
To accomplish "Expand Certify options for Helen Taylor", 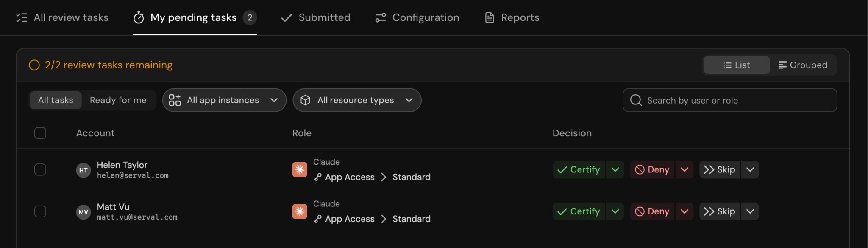I will tap(615, 169).
